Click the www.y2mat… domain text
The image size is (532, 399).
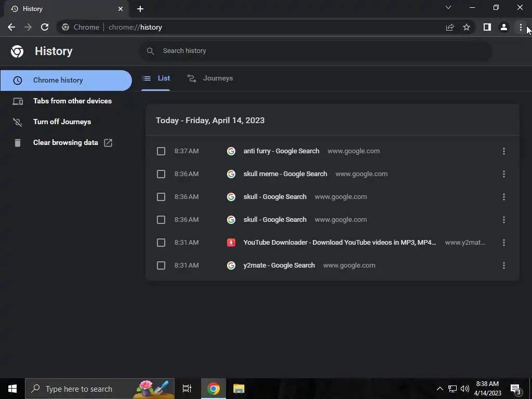(x=465, y=243)
